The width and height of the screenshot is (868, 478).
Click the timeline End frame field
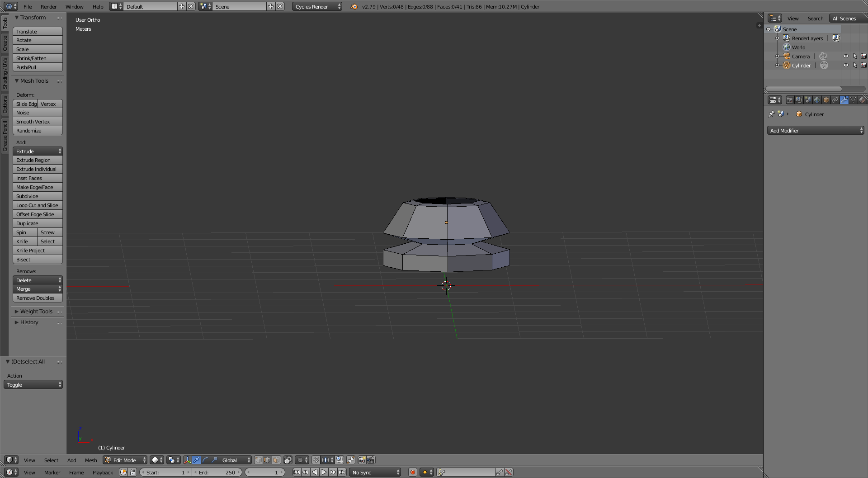217,472
